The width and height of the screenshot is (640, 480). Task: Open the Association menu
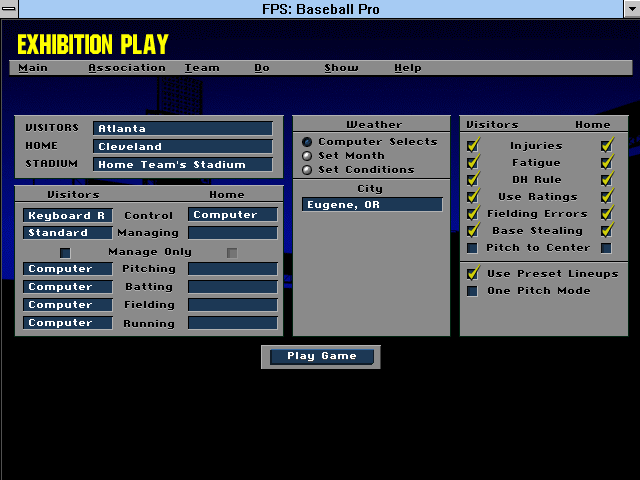coord(127,68)
